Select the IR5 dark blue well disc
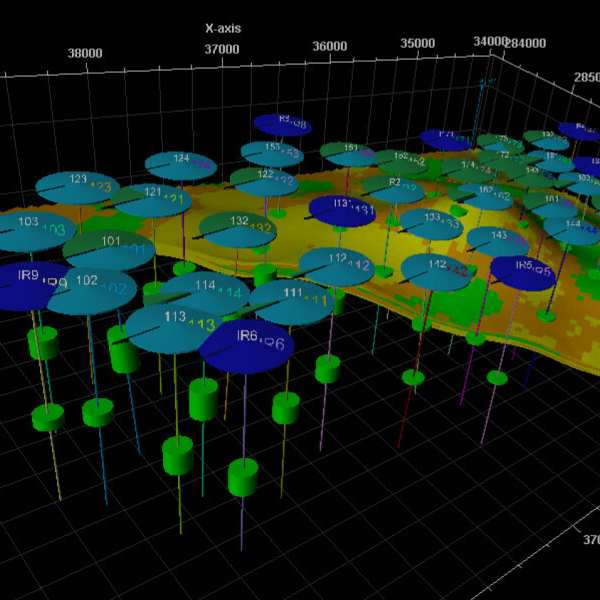 click(523, 273)
